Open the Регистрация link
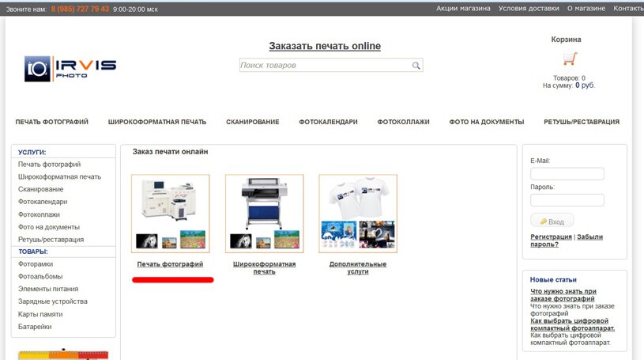This screenshot has width=644, height=360. (551, 237)
